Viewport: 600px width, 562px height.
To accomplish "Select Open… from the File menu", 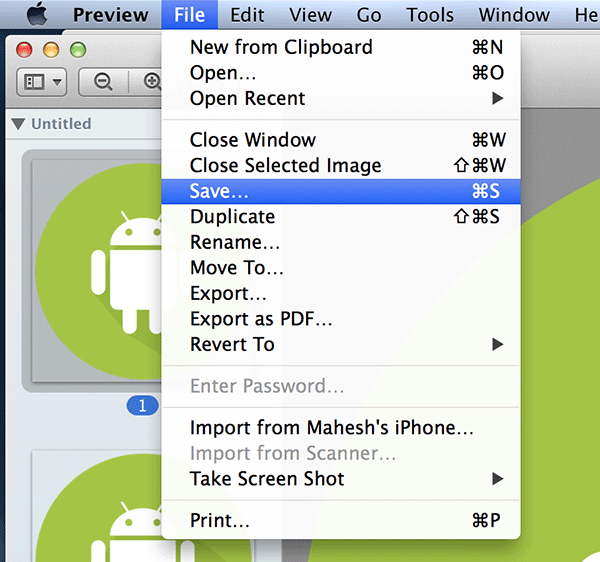I will 341,73.
